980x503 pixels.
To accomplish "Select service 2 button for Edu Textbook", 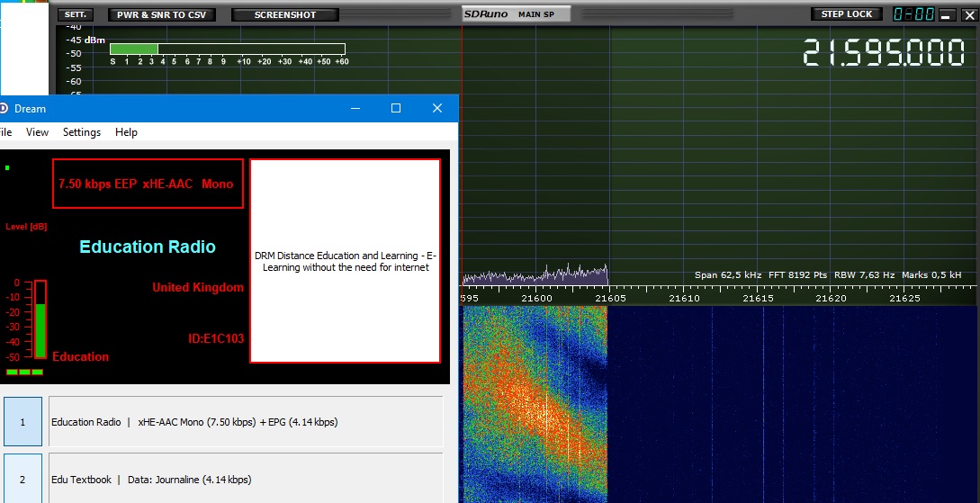I will click(x=22, y=478).
